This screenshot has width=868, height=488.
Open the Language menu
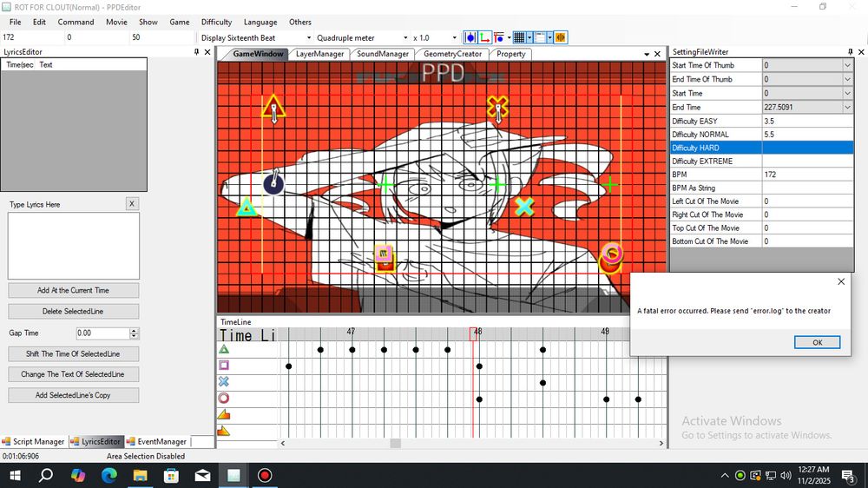coord(260,23)
